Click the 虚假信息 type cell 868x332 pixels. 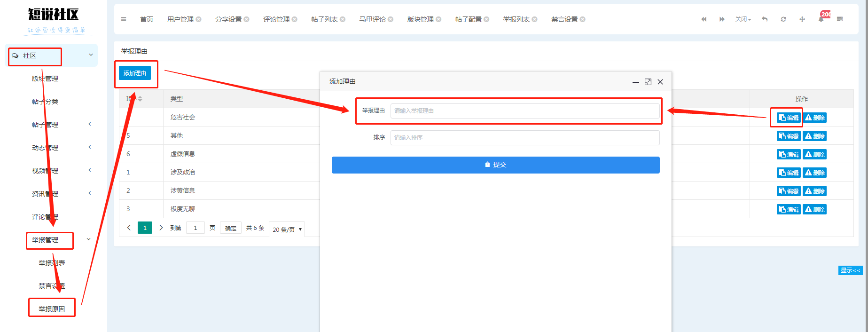[x=182, y=154]
